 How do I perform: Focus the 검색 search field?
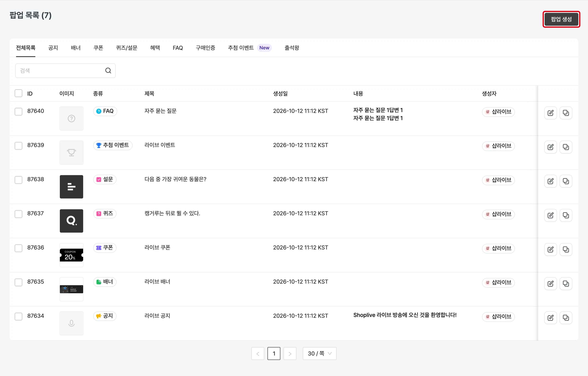pyautogui.click(x=65, y=70)
